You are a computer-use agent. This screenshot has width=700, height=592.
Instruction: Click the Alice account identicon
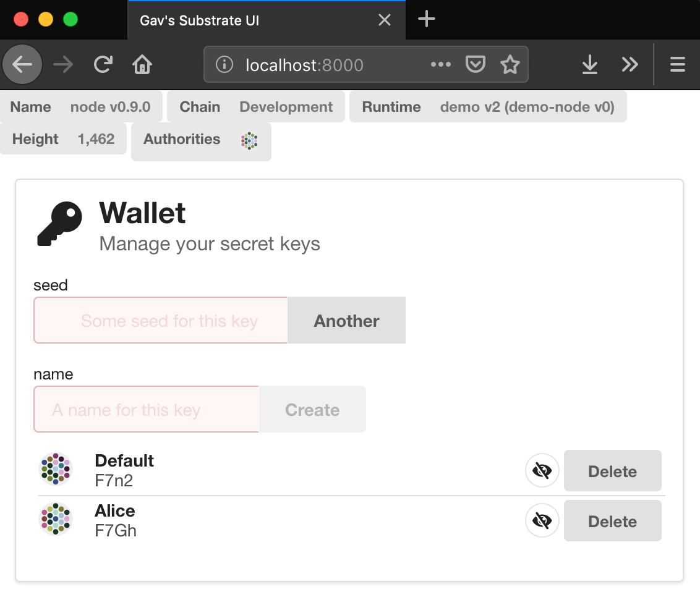click(56, 519)
